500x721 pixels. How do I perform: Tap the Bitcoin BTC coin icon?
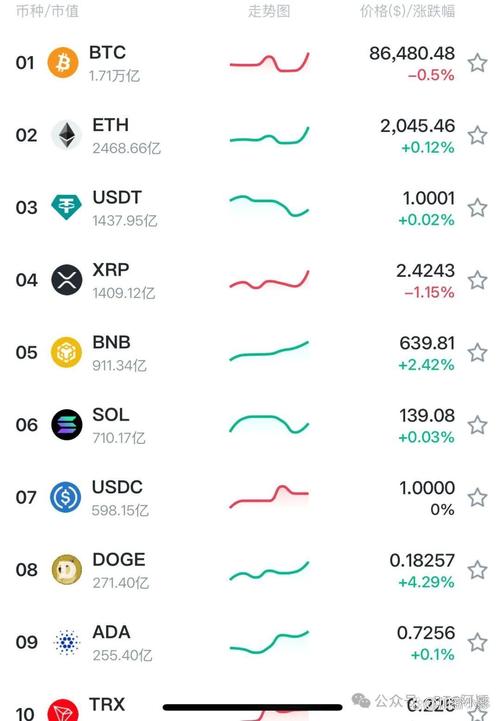tap(63, 63)
